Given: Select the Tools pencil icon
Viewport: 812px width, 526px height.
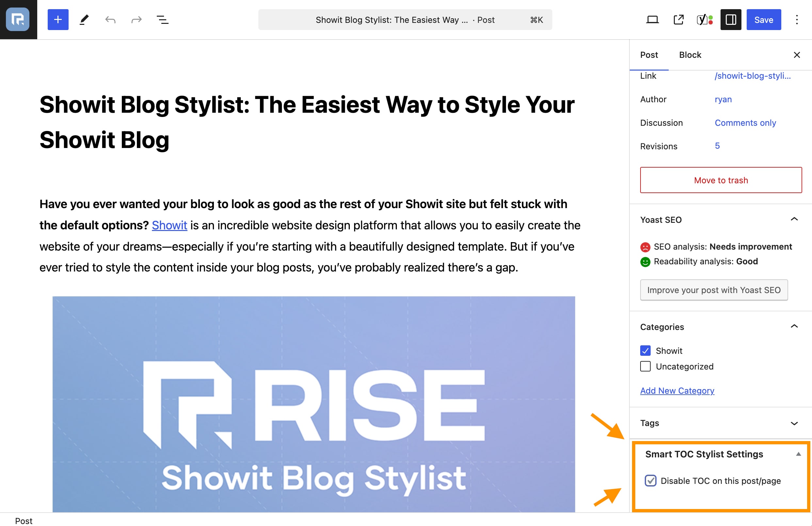Looking at the screenshot, I should (84, 20).
